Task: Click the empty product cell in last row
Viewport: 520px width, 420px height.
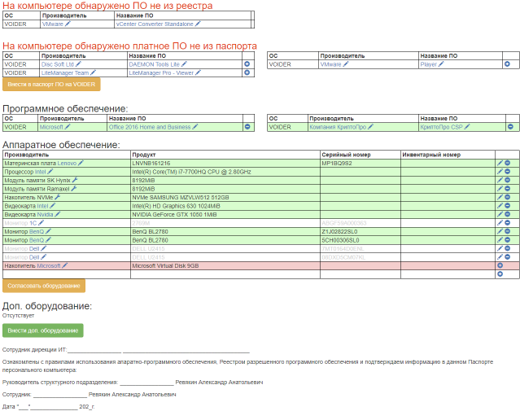Action: pos(225,274)
